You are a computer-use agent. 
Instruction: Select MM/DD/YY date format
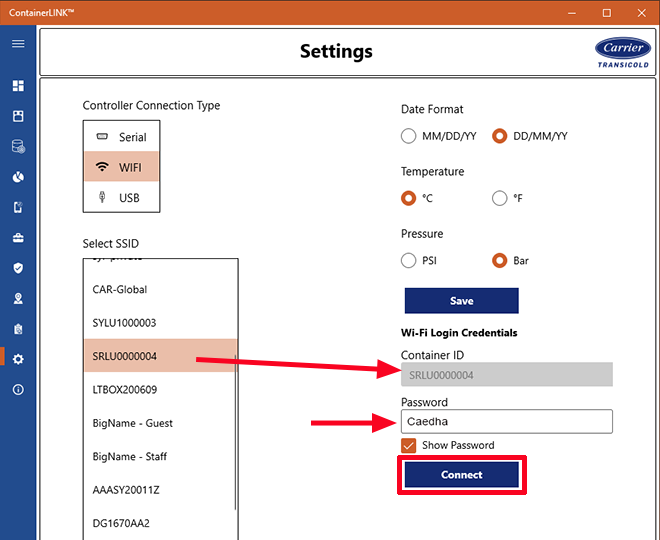pos(408,136)
